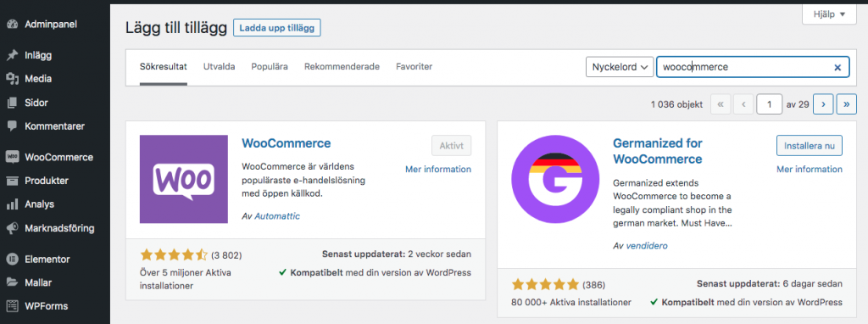868x324 pixels.
Task: Jump to last results page
Action: point(847,103)
